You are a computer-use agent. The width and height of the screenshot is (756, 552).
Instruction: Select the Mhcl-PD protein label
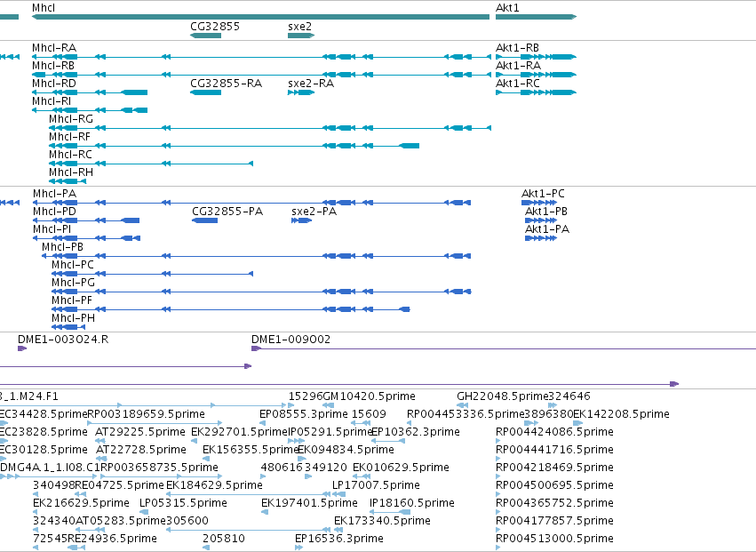54,212
